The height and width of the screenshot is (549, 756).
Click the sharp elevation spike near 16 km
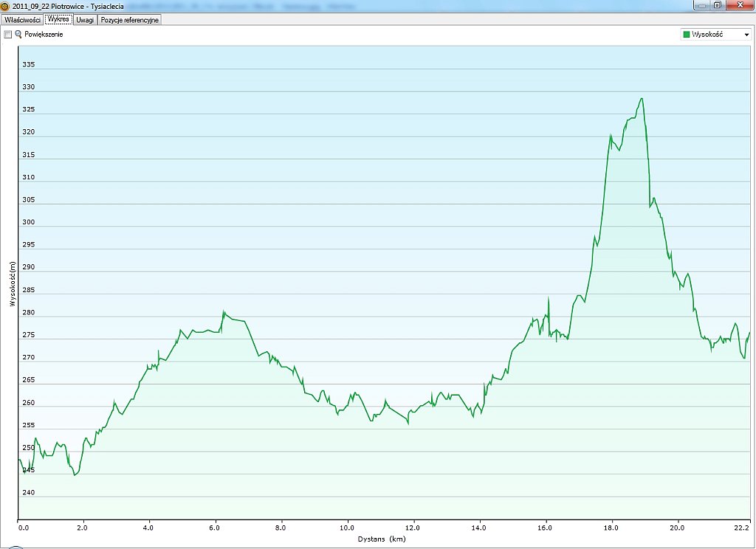tap(549, 297)
